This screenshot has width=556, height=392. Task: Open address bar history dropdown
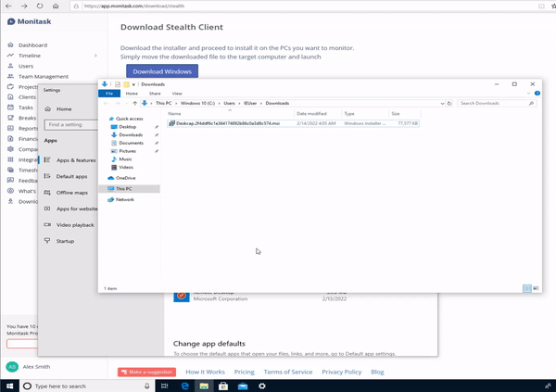coord(442,103)
